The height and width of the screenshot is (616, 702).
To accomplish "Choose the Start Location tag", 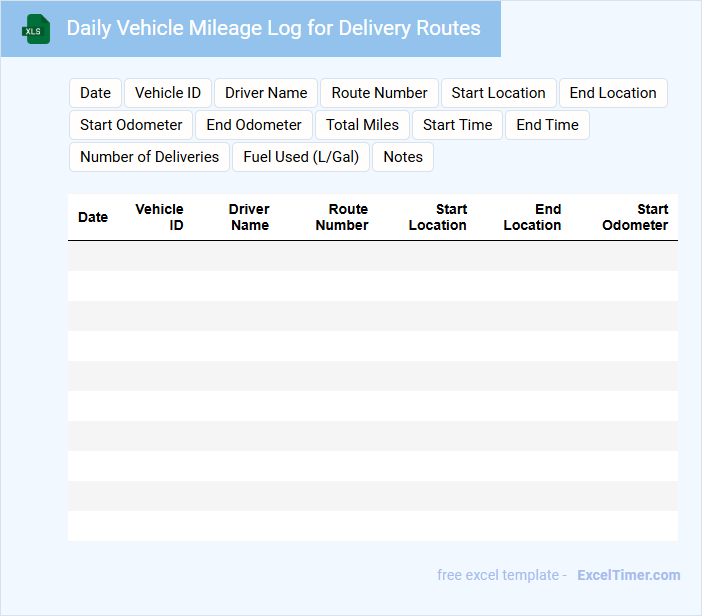I will tap(498, 93).
